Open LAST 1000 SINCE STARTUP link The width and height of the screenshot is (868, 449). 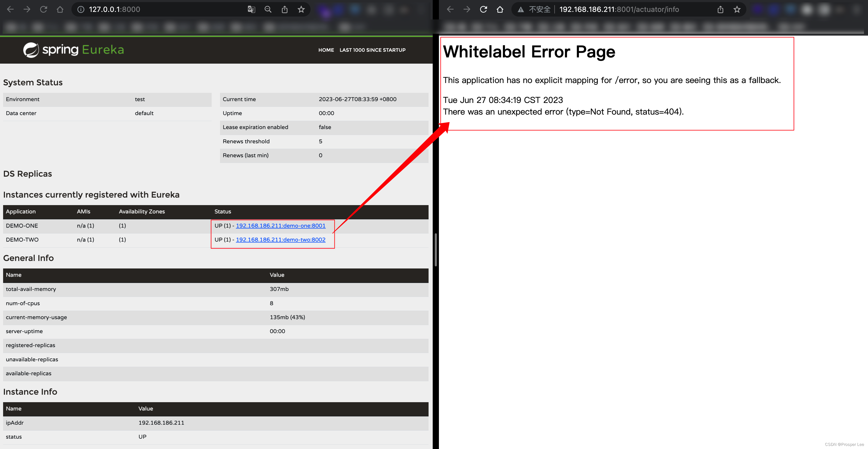tap(372, 50)
